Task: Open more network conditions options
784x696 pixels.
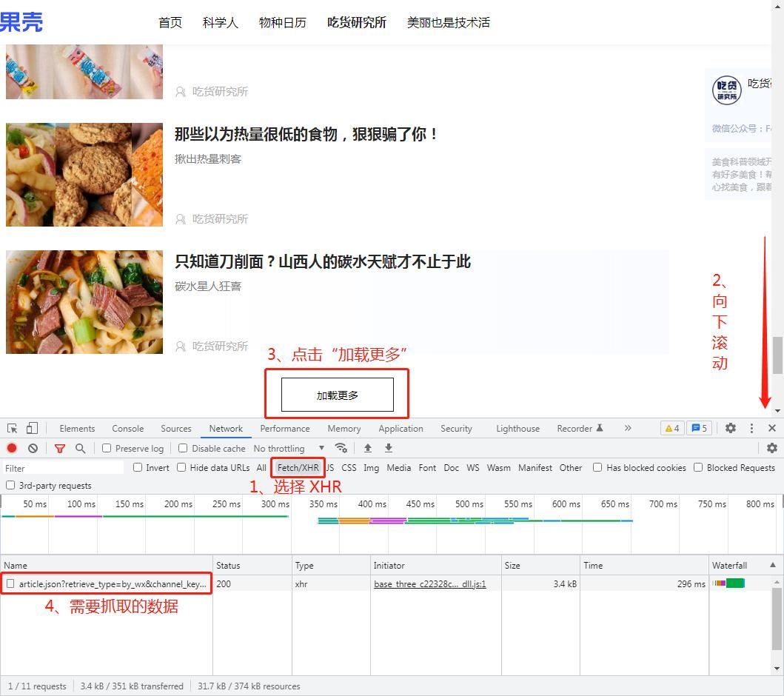Action: (341, 448)
